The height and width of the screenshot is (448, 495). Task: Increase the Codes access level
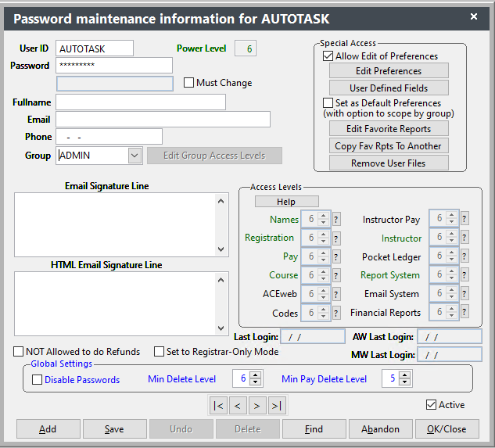coord(323,310)
